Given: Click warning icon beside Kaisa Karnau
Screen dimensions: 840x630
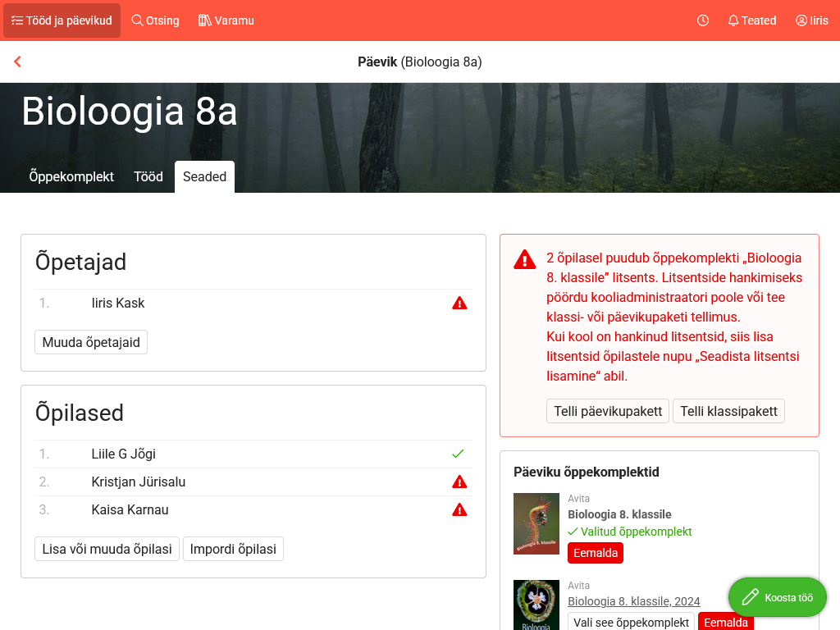Looking at the screenshot, I should coord(459,510).
